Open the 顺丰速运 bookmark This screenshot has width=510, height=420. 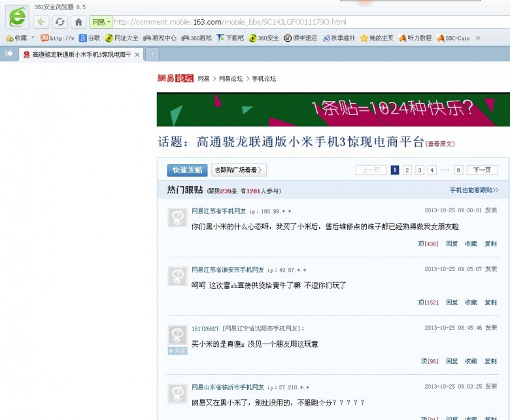301,38
